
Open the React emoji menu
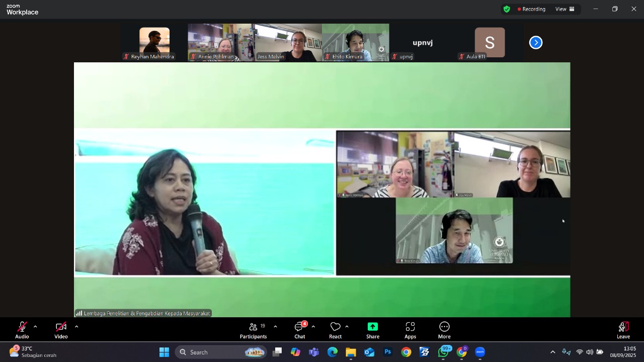coord(335,330)
